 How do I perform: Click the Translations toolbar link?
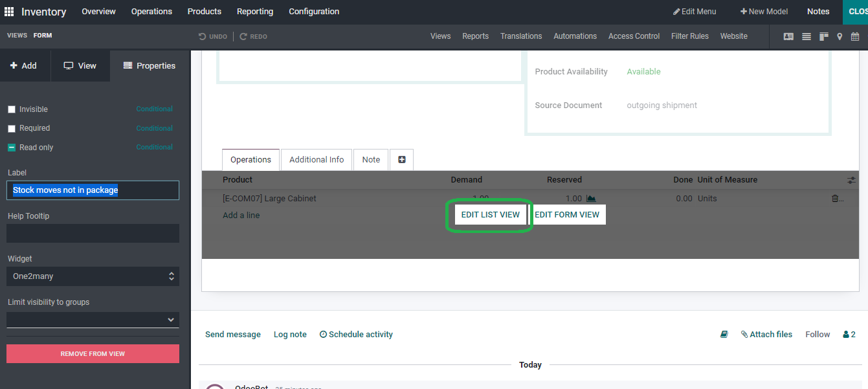[x=521, y=36]
